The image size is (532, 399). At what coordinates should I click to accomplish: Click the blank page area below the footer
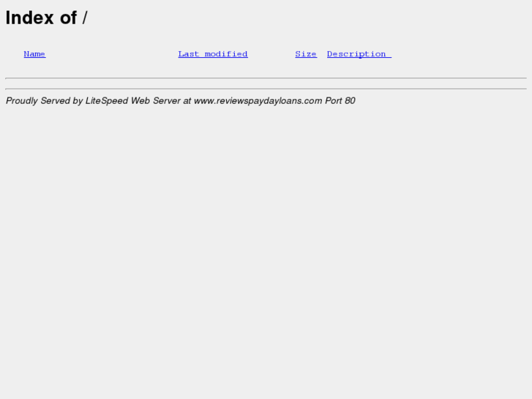tap(266, 251)
